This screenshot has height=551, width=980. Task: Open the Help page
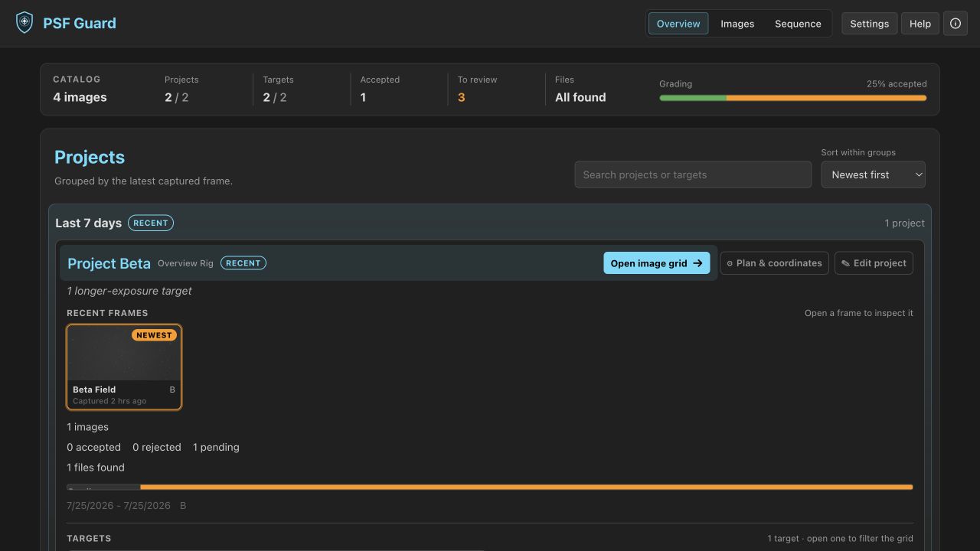point(920,24)
